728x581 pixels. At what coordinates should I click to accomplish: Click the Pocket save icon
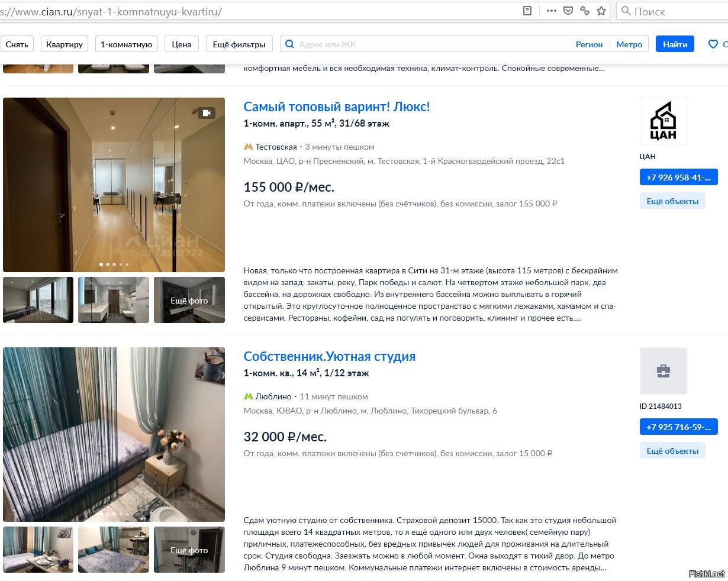coord(568,11)
